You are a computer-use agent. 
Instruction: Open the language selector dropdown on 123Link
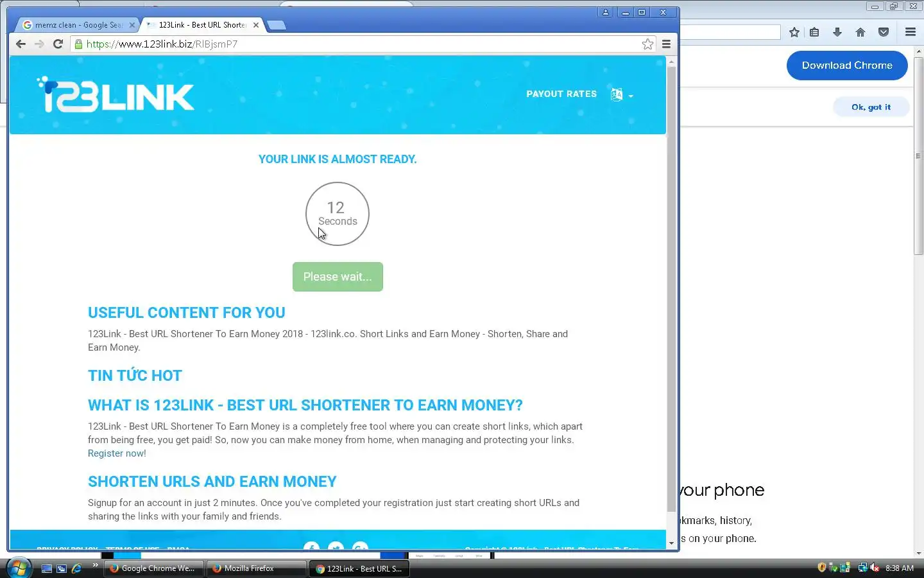[622, 94]
